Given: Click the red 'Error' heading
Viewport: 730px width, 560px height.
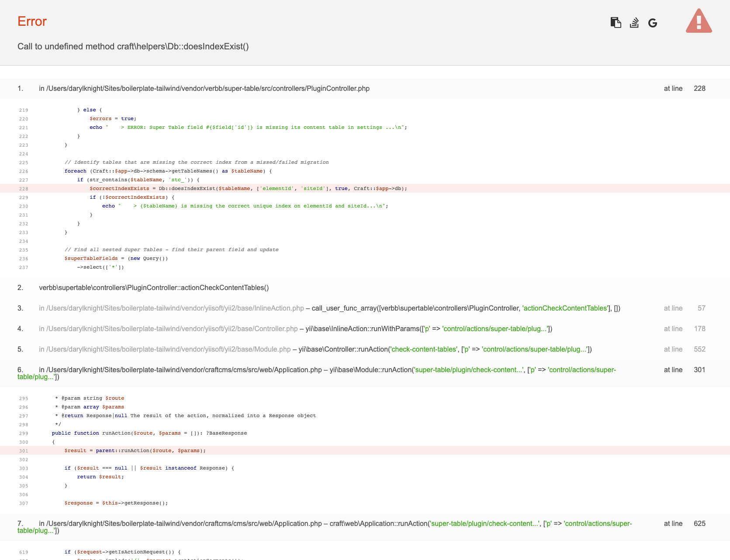Looking at the screenshot, I should (x=32, y=21).
